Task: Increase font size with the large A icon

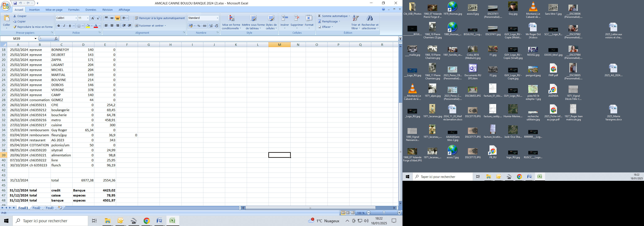Action: 93,18
